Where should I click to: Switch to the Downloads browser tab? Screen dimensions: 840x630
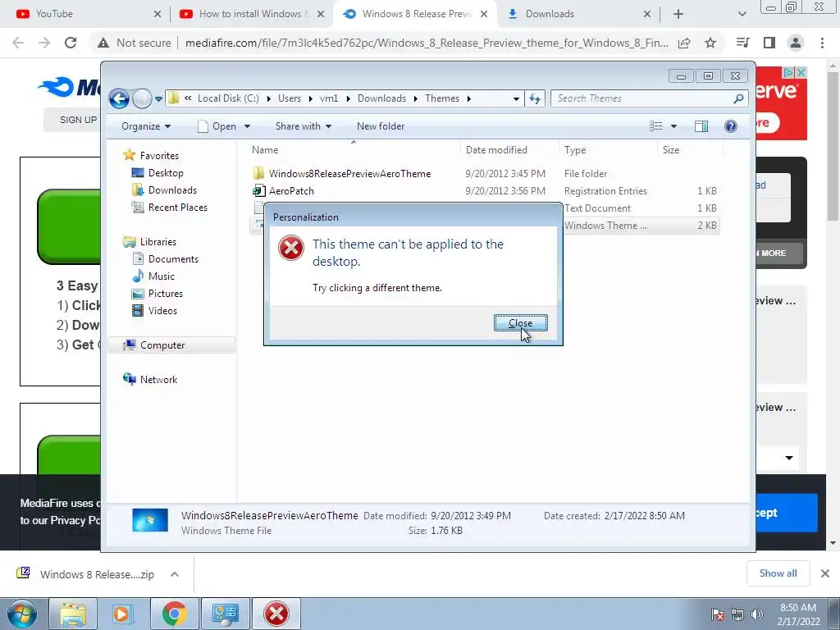(550, 14)
